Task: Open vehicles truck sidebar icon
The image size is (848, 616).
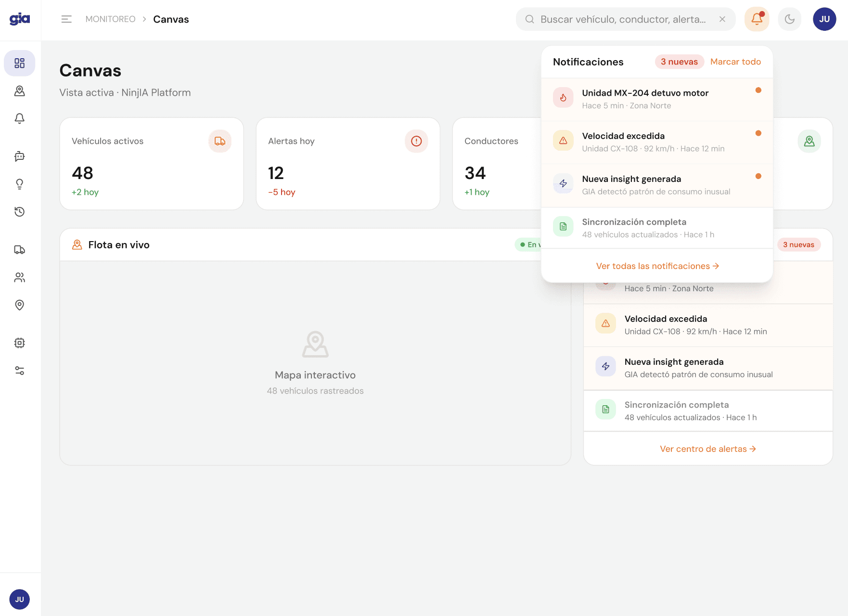Action: pyautogui.click(x=20, y=250)
